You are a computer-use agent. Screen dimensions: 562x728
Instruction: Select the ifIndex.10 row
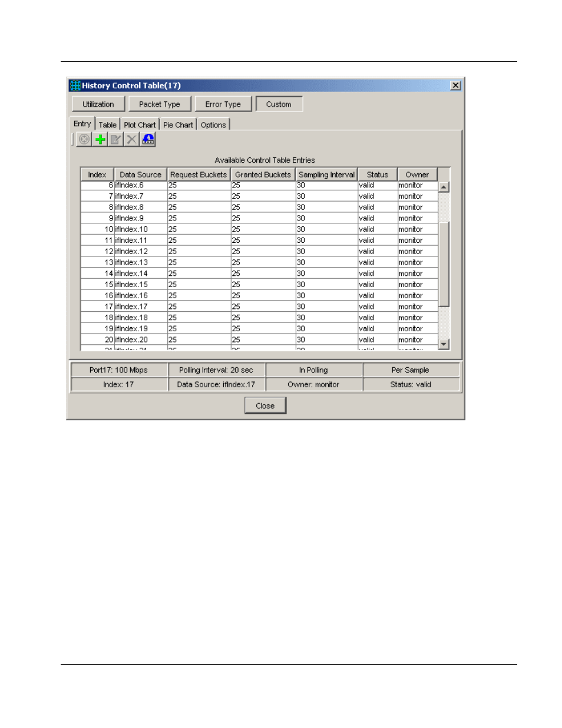tap(259, 229)
